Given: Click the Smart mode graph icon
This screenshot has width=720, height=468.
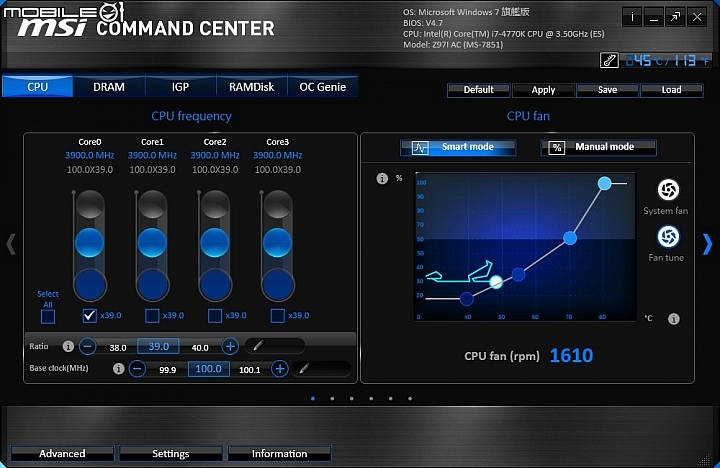Looking at the screenshot, I should pos(420,148).
